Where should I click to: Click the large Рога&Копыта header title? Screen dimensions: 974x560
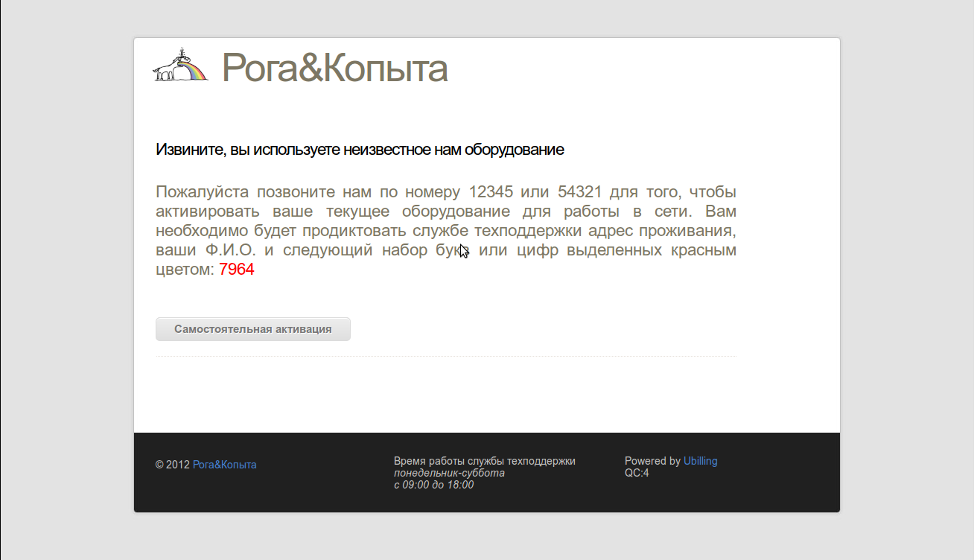coord(334,68)
